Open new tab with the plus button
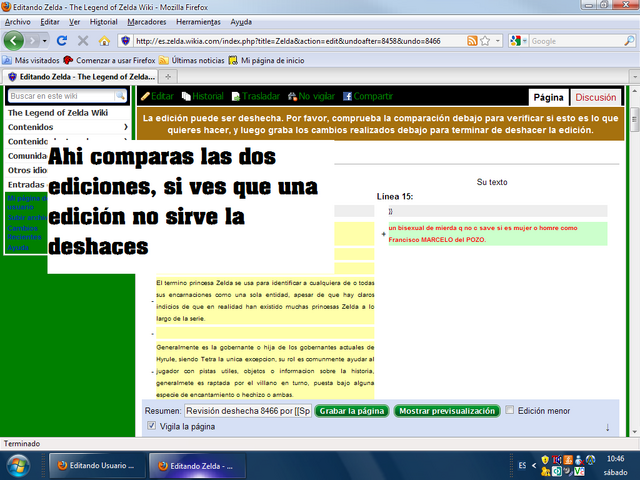The image size is (640, 480). (x=168, y=76)
